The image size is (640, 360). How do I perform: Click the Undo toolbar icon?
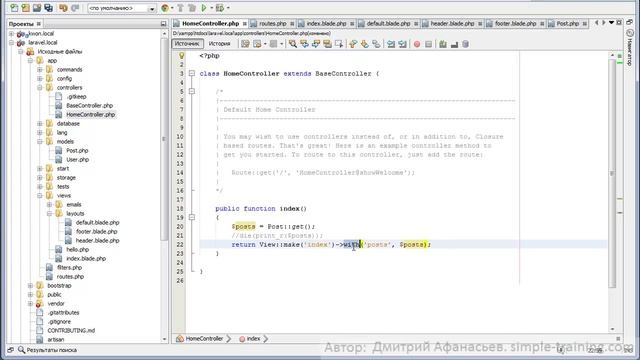click(63, 8)
